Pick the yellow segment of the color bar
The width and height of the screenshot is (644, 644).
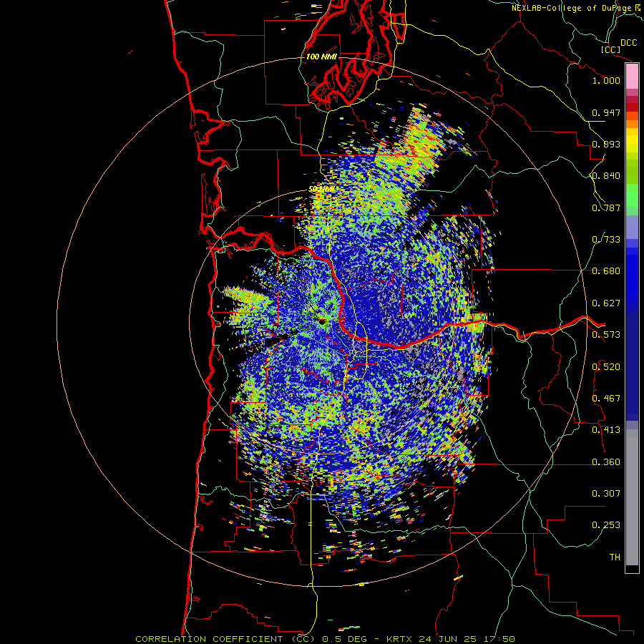pyautogui.click(x=632, y=140)
